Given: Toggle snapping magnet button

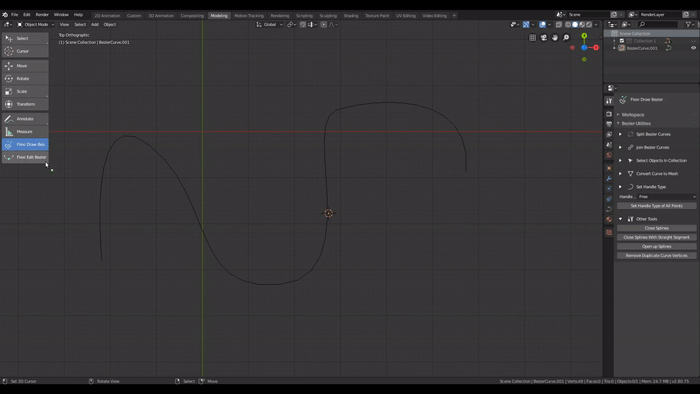Looking at the screenshot, I should tap(303, 25).
